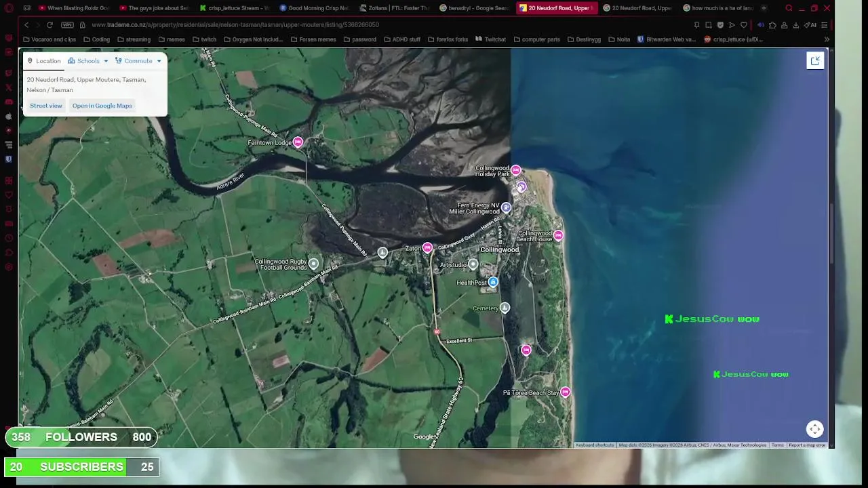Screen dimensions: 868x488
Task: Click the map recenter location button
Action: coord(815,429)
